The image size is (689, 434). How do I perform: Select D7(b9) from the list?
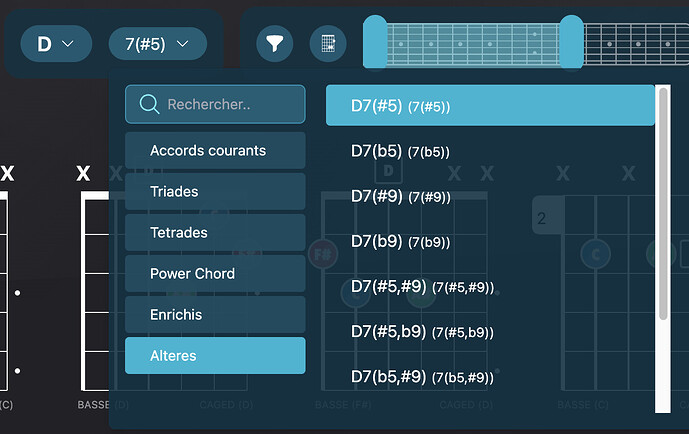(x=490, y=241)
